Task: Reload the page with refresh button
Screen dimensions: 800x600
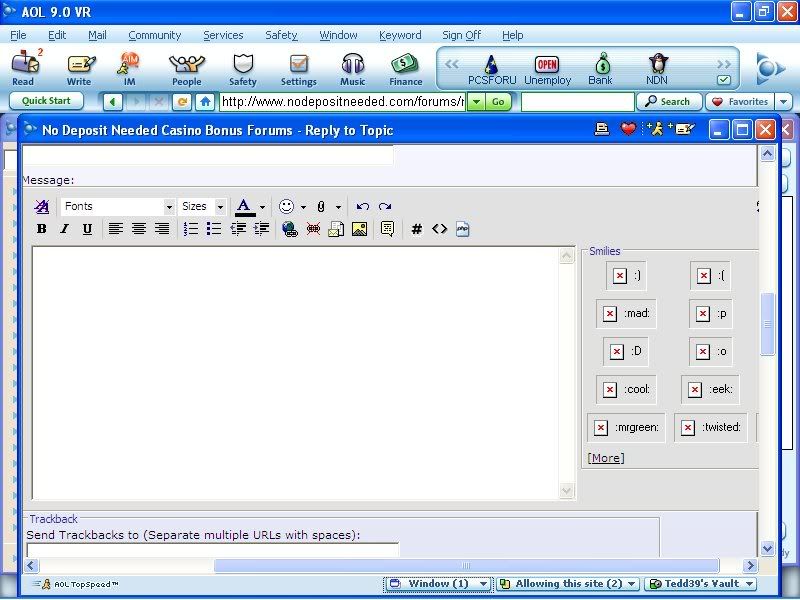Action: point(182,102)
